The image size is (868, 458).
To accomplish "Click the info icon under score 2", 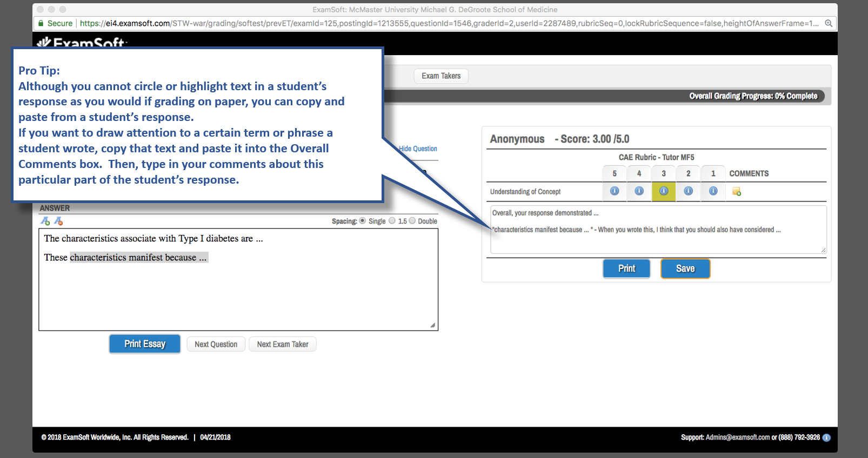I will coord(689,191).
